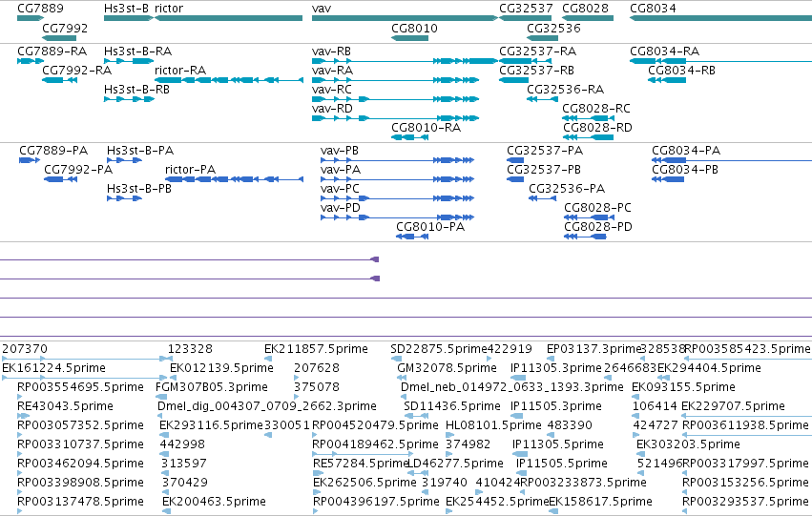Click the CG7992-RA transcript label
Image resolution: width=812 pixels, height=516 pixels.
click(x=76, y=70)
